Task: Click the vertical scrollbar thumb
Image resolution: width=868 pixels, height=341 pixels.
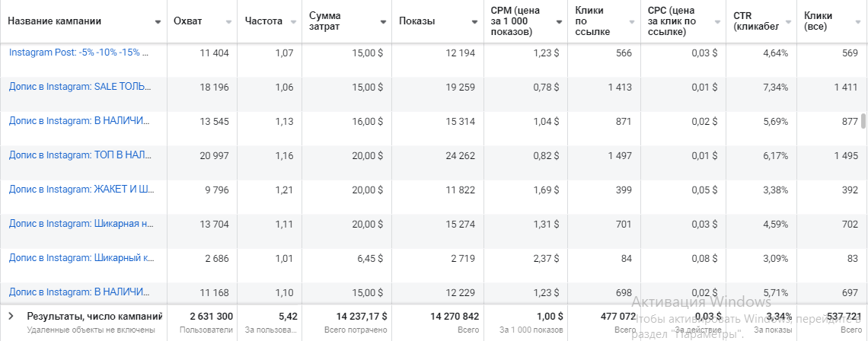Action: (863, 122)
